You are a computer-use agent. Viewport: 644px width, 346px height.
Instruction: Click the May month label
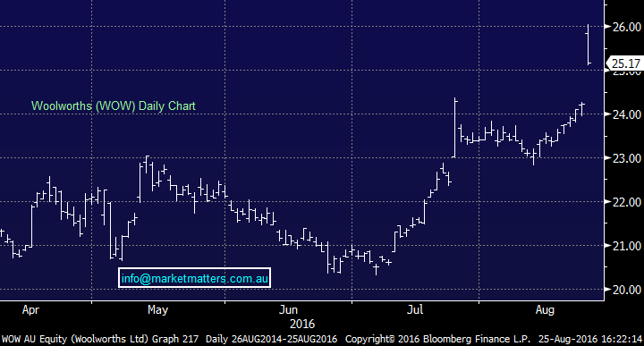click(x=157, y=310)
